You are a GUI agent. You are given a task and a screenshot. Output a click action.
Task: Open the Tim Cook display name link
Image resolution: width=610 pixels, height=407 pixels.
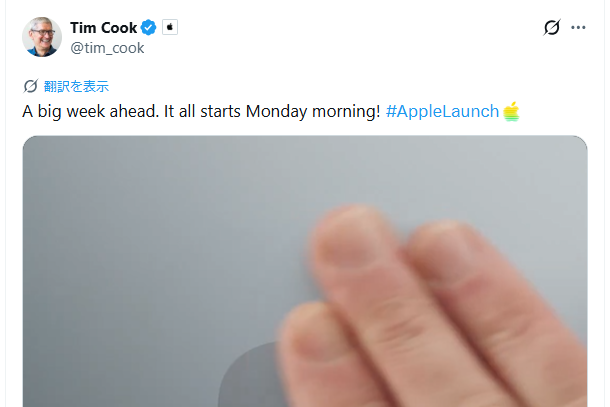pos(103,28)
